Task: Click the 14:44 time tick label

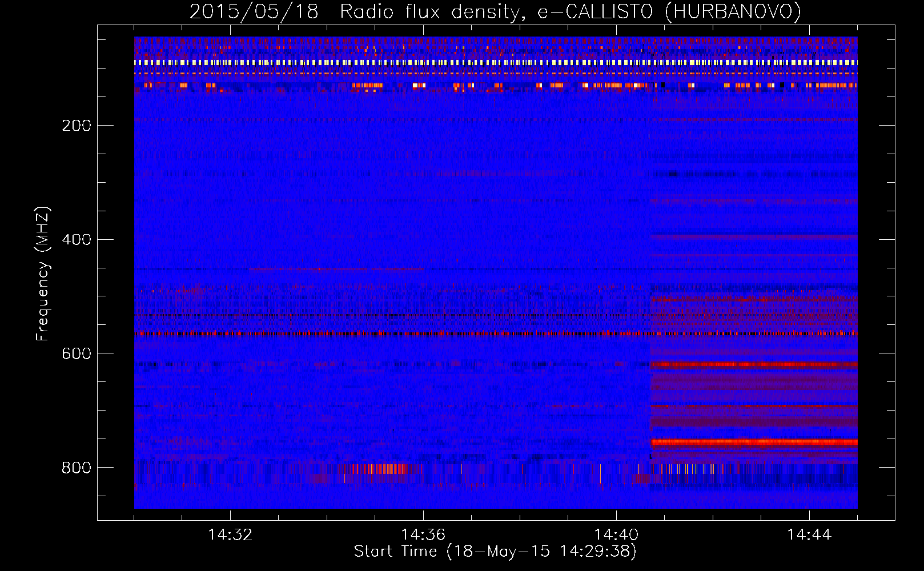Action: tap(809, 535)
